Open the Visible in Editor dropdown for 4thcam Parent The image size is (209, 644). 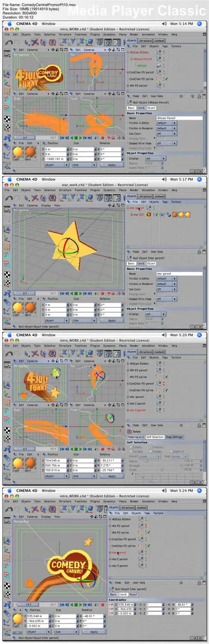point(166,123)
